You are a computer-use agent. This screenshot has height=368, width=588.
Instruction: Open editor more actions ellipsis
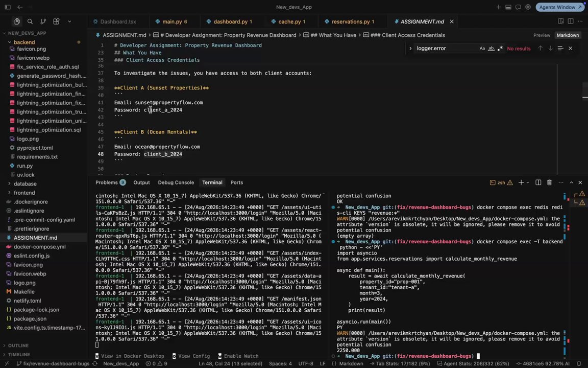580,21
